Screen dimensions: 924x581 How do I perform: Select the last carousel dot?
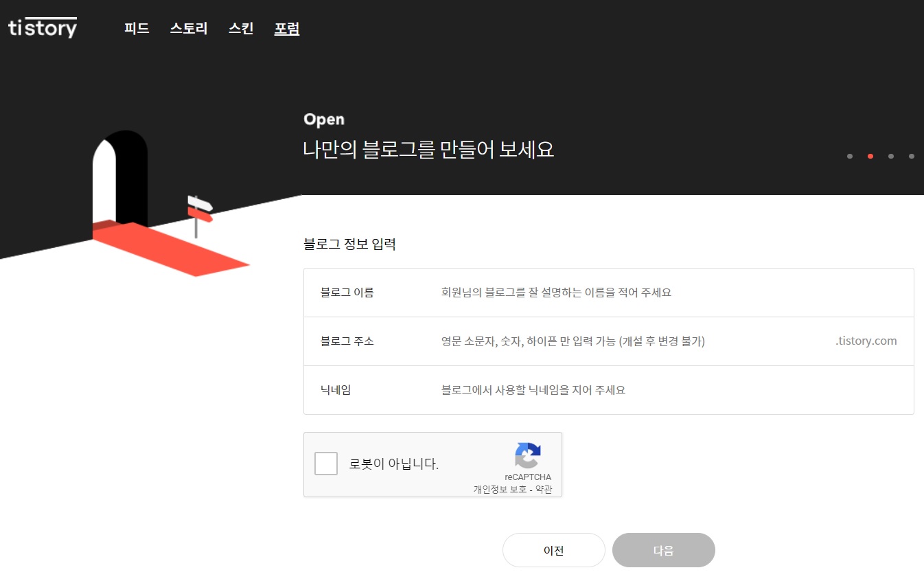(x=912, y=156)
